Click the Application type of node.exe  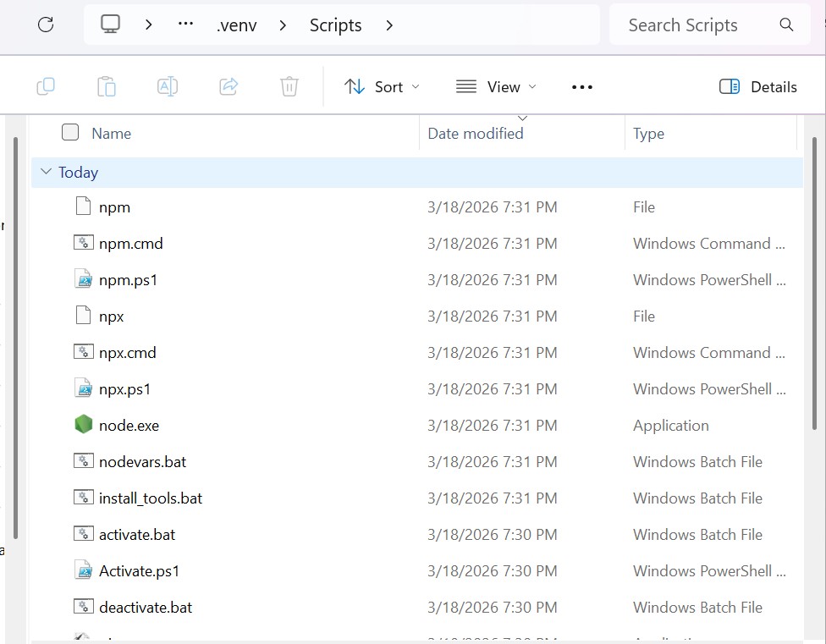[x=670, y=426]
